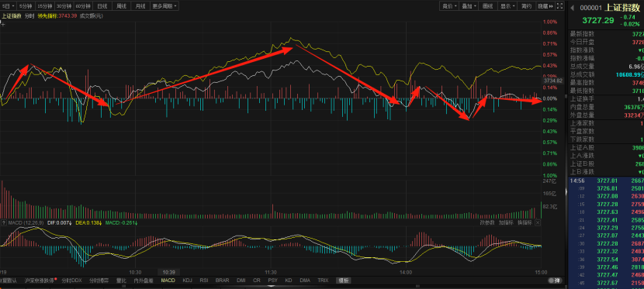This screenshot has width=644, height=289.
Task: Click the 000001 stock code
Action: point(590,8)
